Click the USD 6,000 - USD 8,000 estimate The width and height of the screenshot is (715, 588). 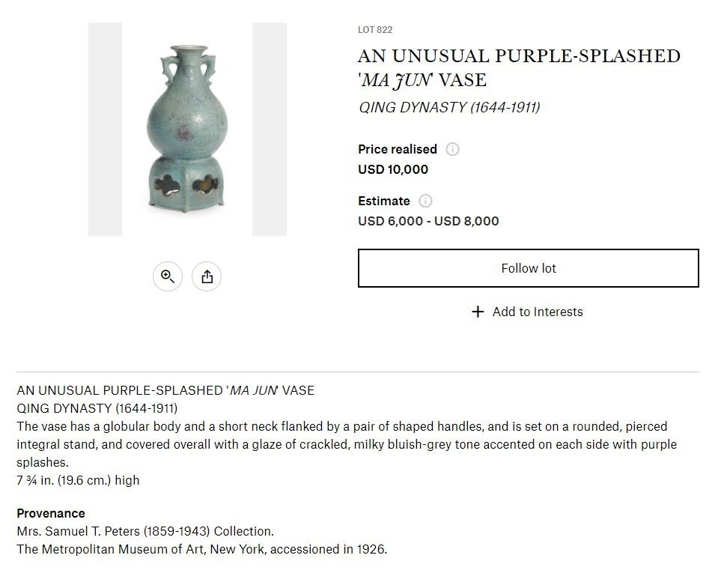click(x=428, y=221)
